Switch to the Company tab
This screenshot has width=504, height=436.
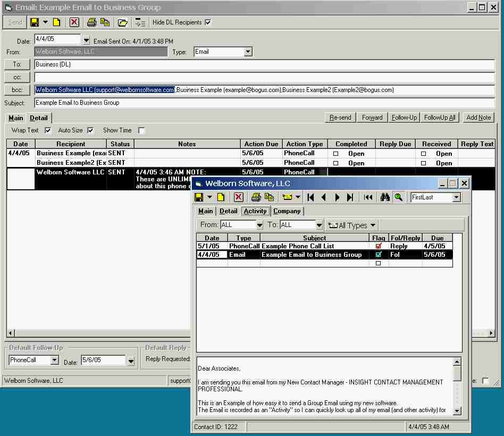pyautogui.click(x=287, y=211)
